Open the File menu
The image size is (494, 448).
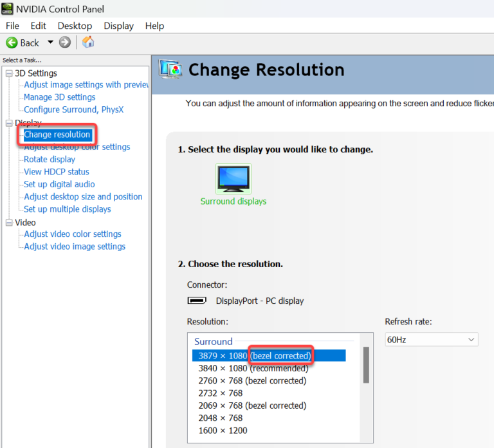12,26
